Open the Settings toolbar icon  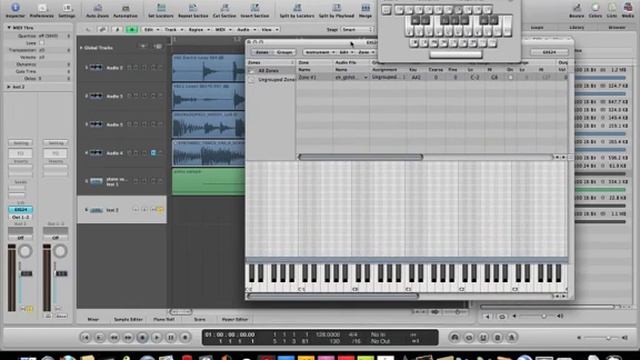click(67, 10)
